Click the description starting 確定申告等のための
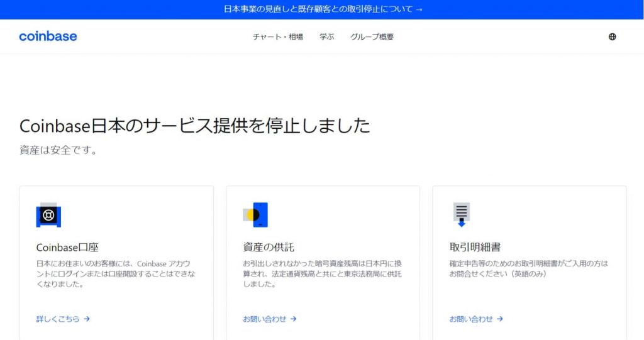This screenshot has height=340, width=644. click(x=528, y=268)
